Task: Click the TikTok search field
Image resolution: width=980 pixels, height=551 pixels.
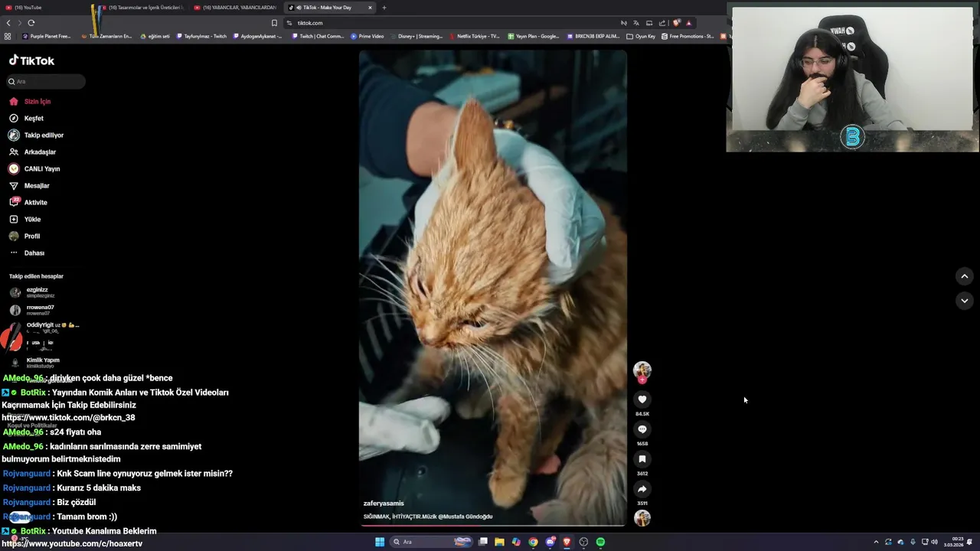Action: coord(46,81)
